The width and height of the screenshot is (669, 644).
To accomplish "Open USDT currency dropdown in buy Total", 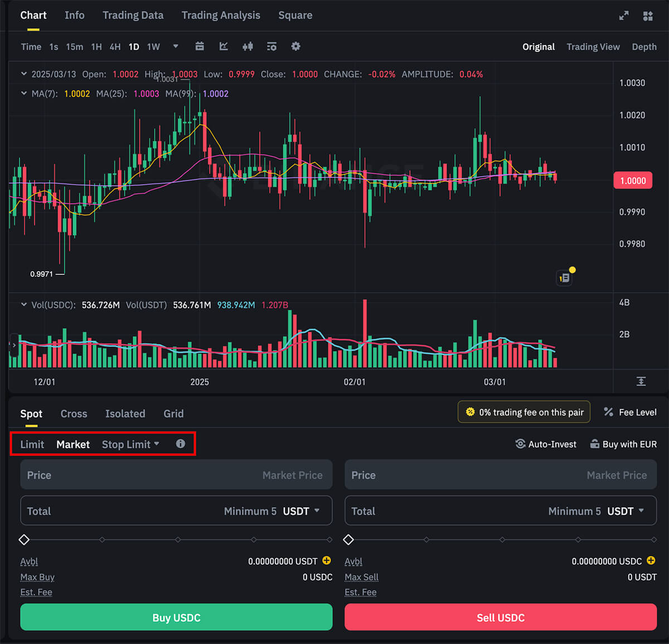I will 301,511.
